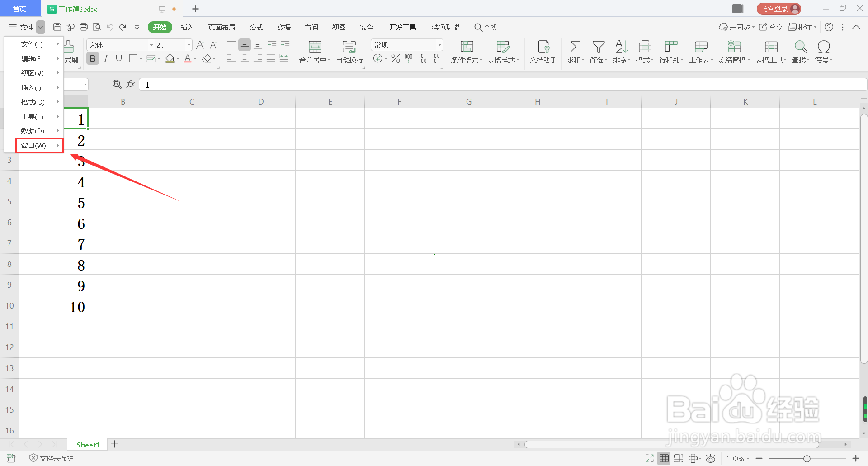Click the thousands separator icon
This screenshot has height=466, width=868.
tap(409, 58)
